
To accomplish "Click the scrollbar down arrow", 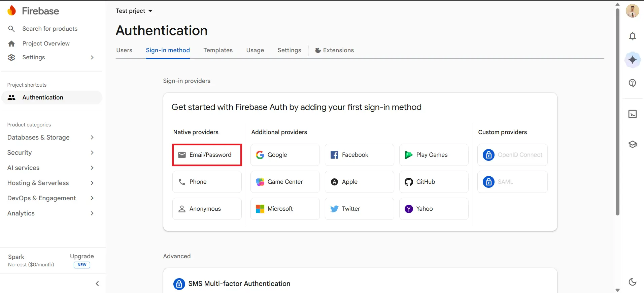I will tap(617, 290).
